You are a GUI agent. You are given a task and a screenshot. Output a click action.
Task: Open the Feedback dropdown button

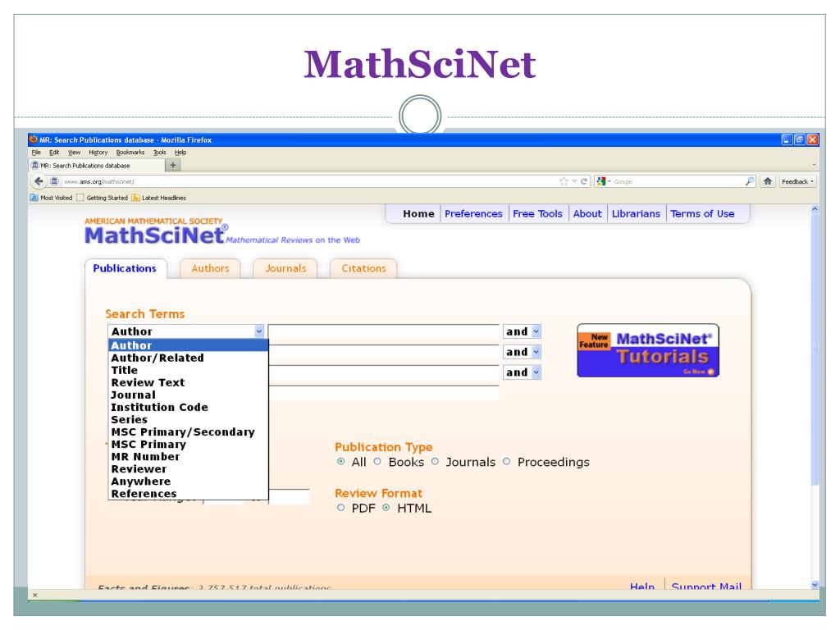click(797, 181)
